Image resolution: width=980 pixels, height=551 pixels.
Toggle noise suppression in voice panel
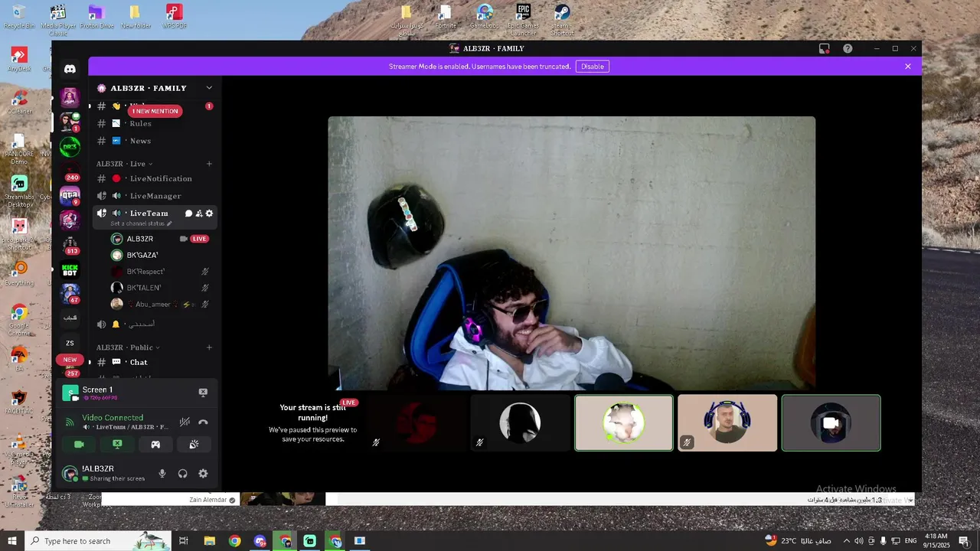click(x=185, y=422)
